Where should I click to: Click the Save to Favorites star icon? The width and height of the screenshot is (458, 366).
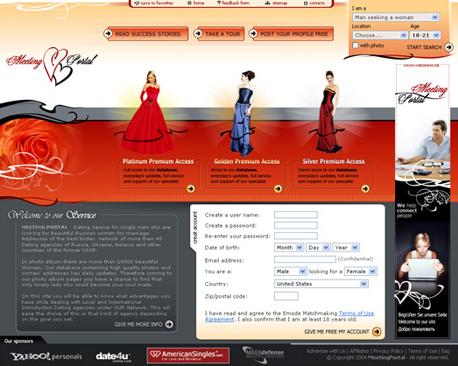[137, 3]
